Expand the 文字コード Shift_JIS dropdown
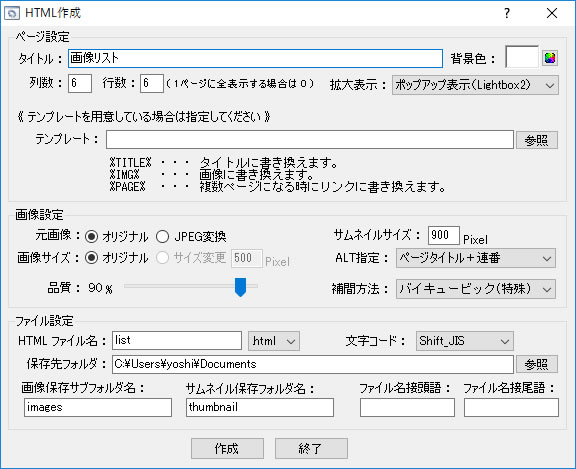The width and height of the screenshot is (576, 469). pyautogui.click(x=465, y=341)
